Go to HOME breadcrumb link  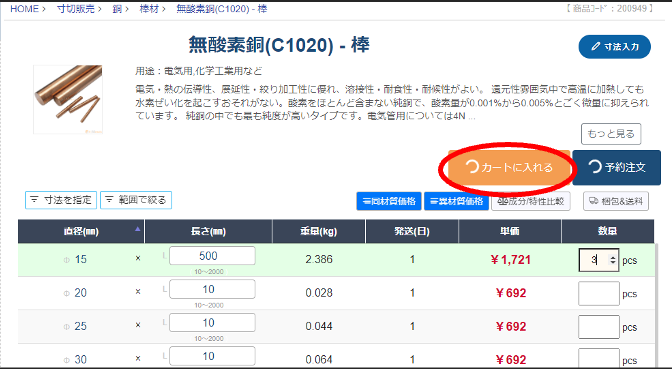click(24, 9)
